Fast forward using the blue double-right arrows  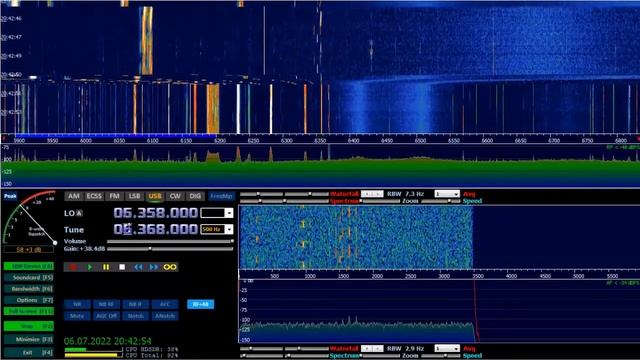pos(154,267)
